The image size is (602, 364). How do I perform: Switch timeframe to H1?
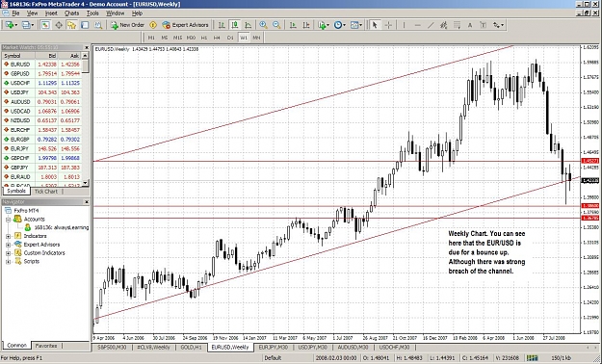tap(204, 38)
